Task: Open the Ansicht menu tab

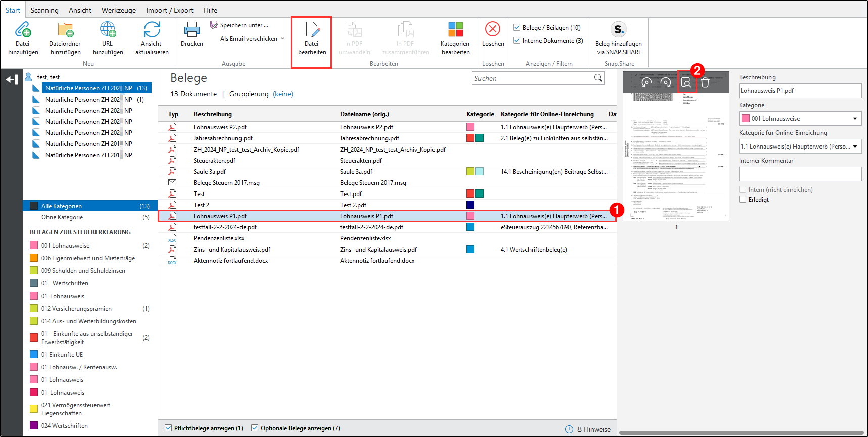Action: click(x=80, y=10)
